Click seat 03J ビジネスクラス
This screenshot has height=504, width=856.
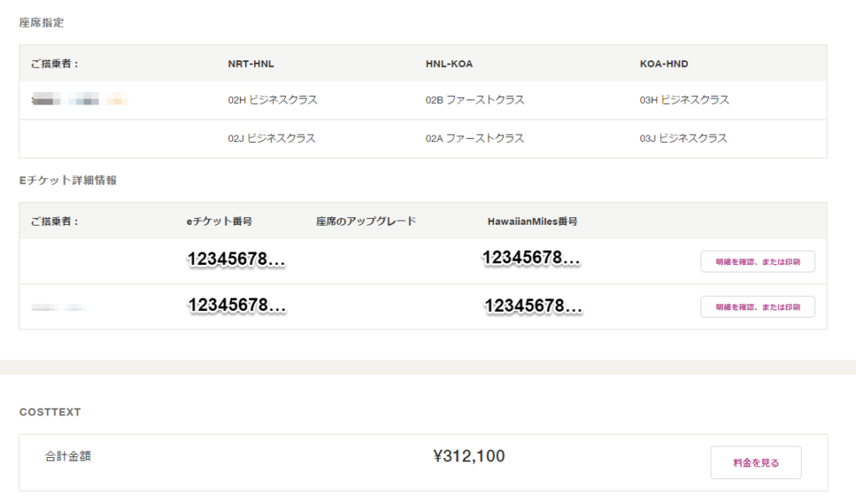684,139
